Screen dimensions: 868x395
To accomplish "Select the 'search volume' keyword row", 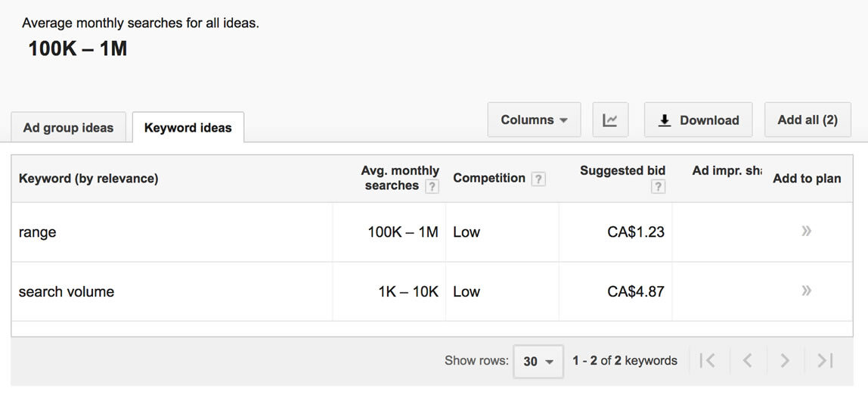I will (67, 292).
